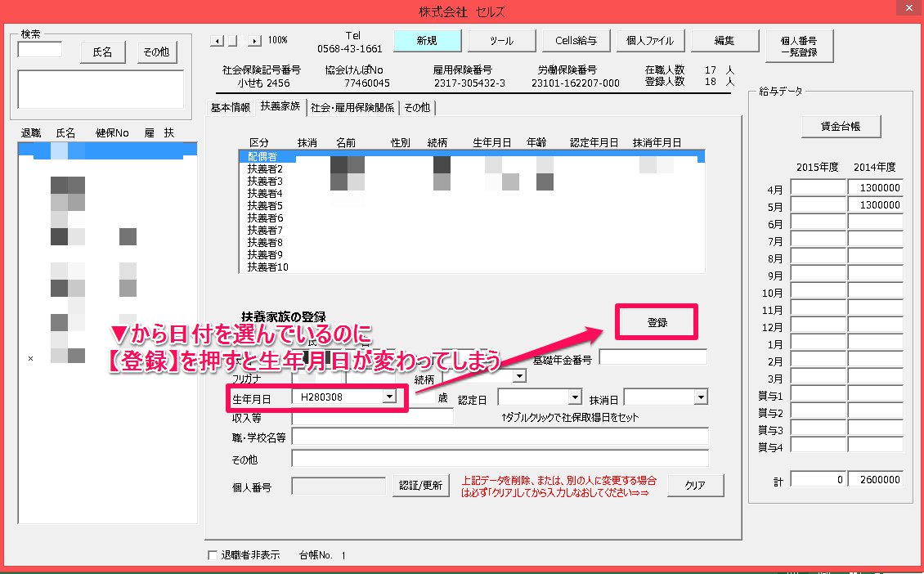Open Cells給与 button
924x574 pixels.
pyautogui.click(x=576, y=41)
